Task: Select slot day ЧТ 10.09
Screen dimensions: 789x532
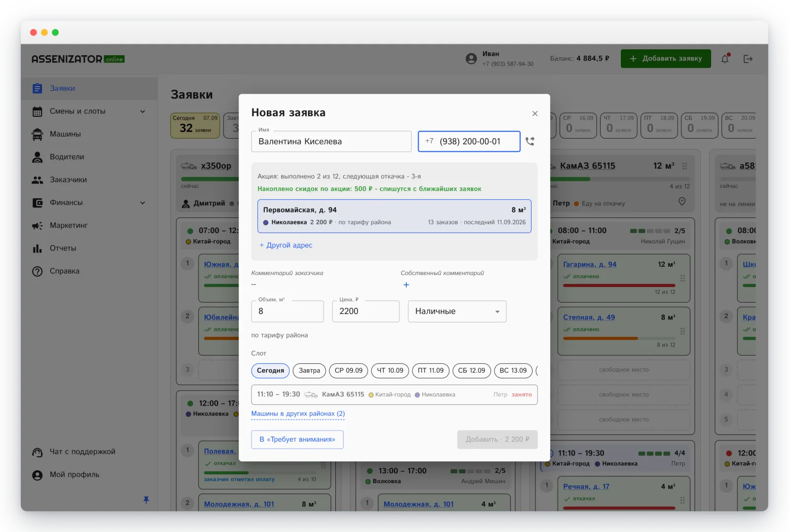Action: click(x=390, y=371)
